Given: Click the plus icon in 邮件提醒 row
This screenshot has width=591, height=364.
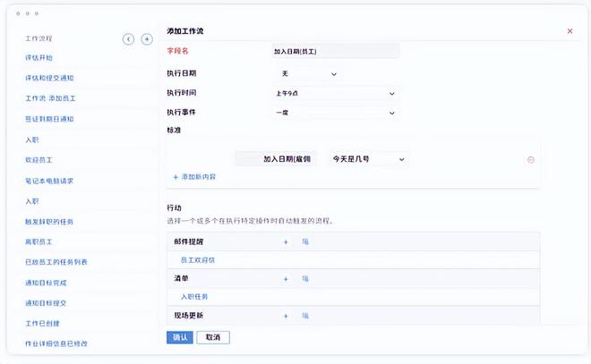Looking at the screenshot, I should [x=286, y=242].
